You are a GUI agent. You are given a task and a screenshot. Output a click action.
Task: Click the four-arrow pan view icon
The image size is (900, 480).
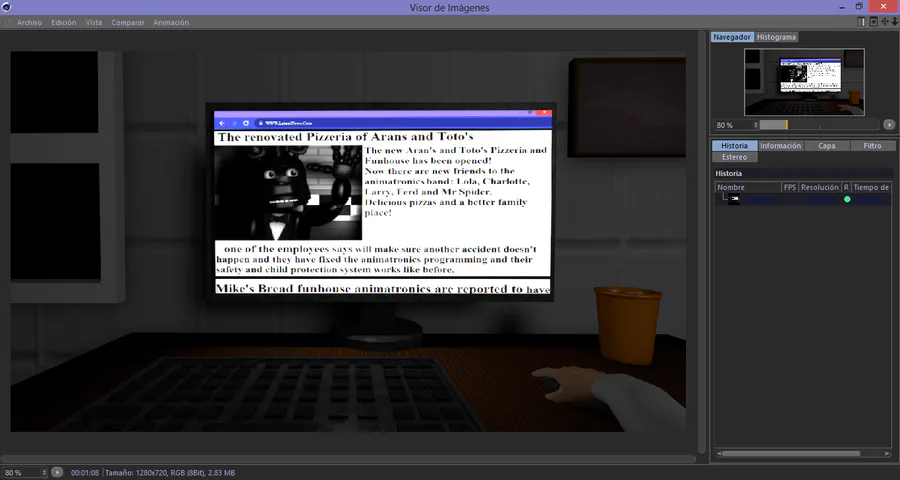click(x=885, y=22)
